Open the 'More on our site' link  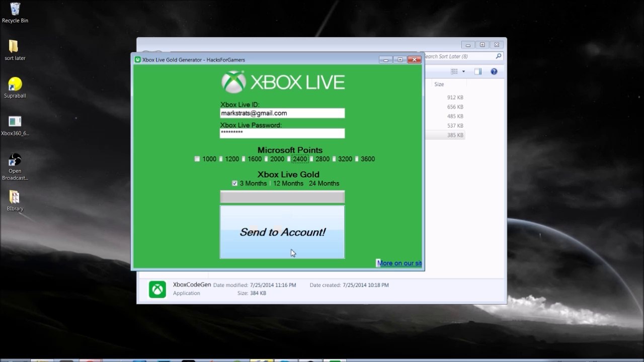click(399, 263)
